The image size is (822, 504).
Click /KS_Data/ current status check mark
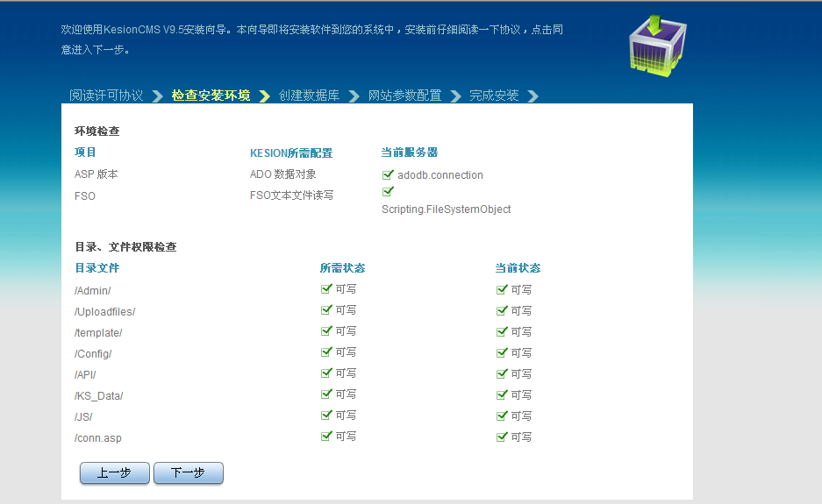(502, 394)
